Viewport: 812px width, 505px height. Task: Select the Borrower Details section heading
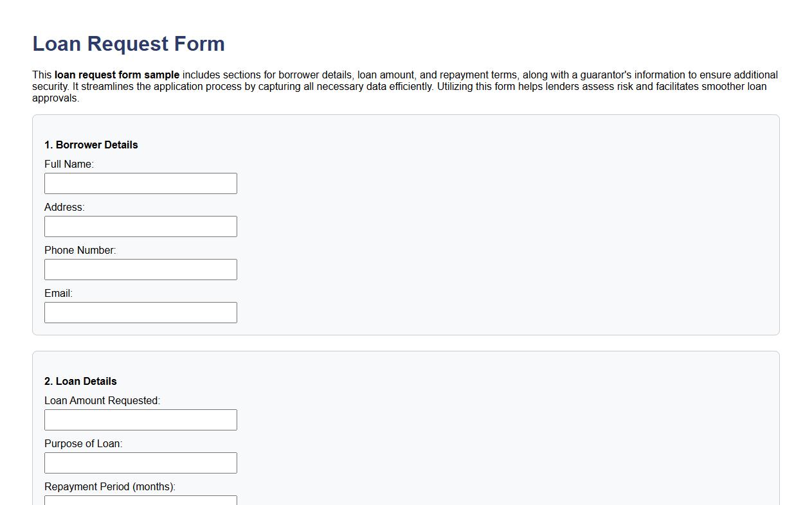tap(91, 145)
